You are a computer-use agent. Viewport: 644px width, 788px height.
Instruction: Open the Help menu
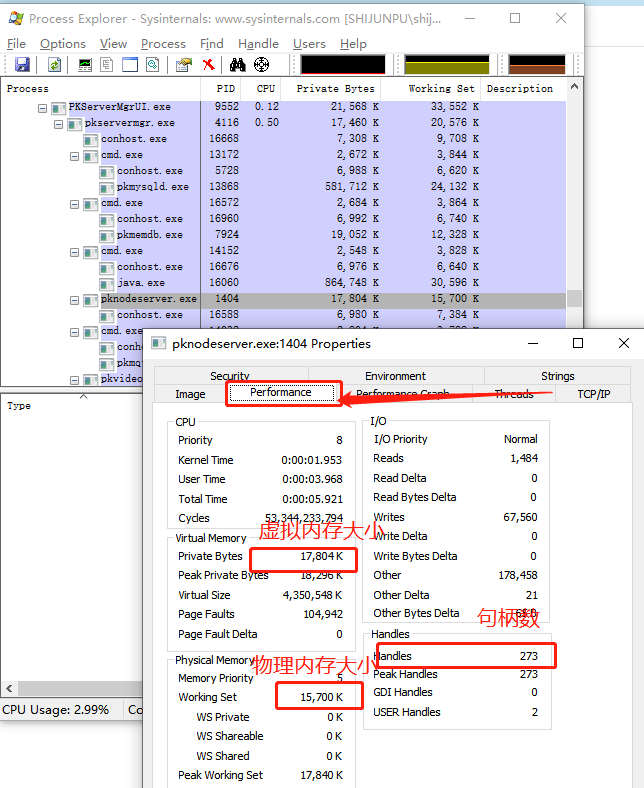click(353, 44)
